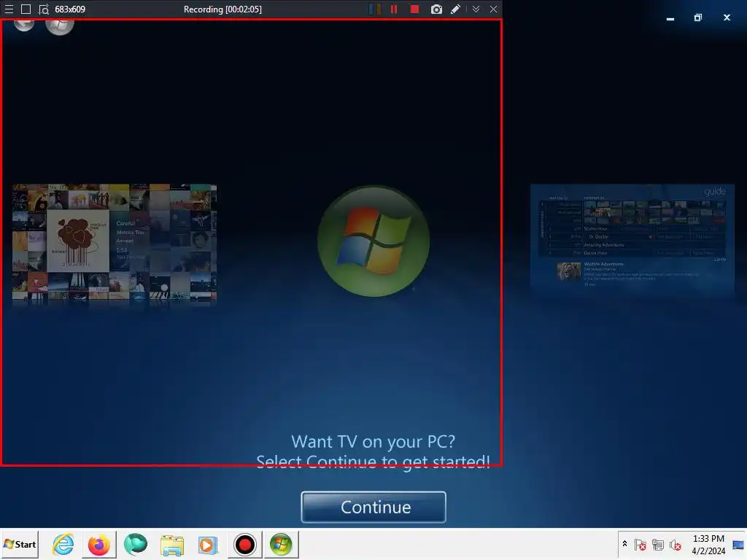Switch to the screen recorder taskbar icon
Image resolution: width=747 pixels, height=560 pixels.
(x=245, y=545)
